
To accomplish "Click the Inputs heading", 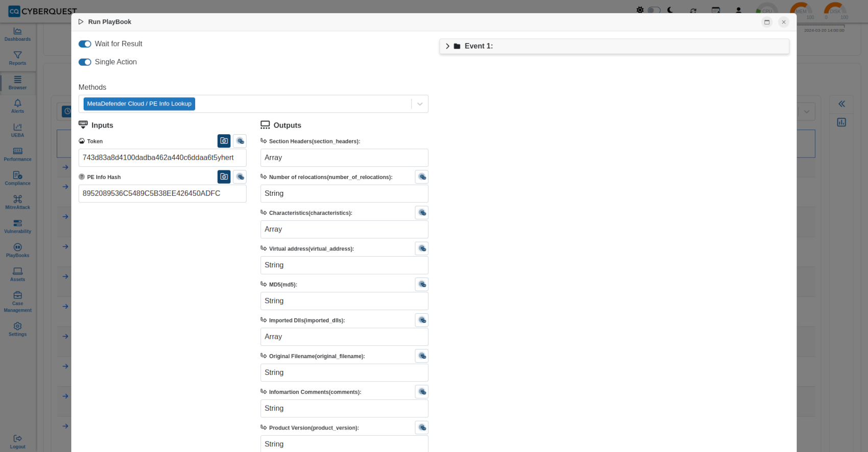I will 102,125.
